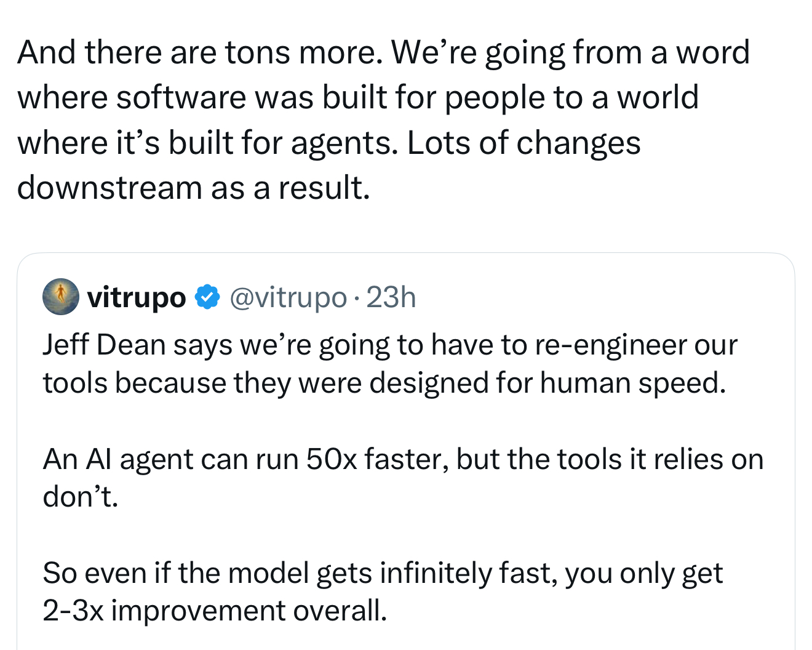Image resolution: width=812 pixels, height=650 pixels.
Task: Click the blue verified badge
Action: coord(207,297)
